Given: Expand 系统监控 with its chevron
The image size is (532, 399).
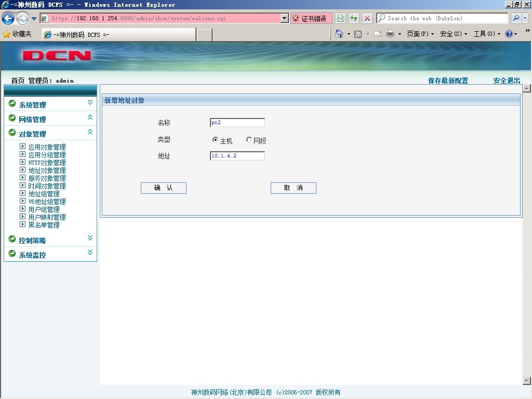Looking at the screenshot, I should point(90,252).
